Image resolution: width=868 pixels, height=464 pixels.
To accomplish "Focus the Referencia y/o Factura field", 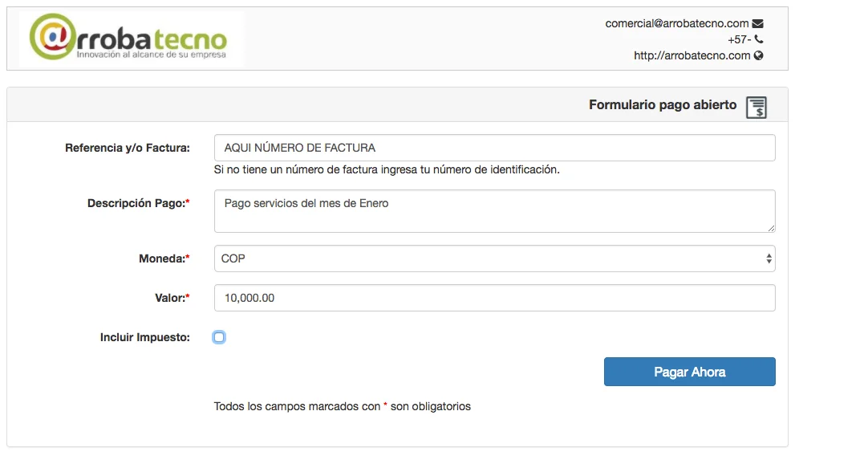I will tap(494, 148).
